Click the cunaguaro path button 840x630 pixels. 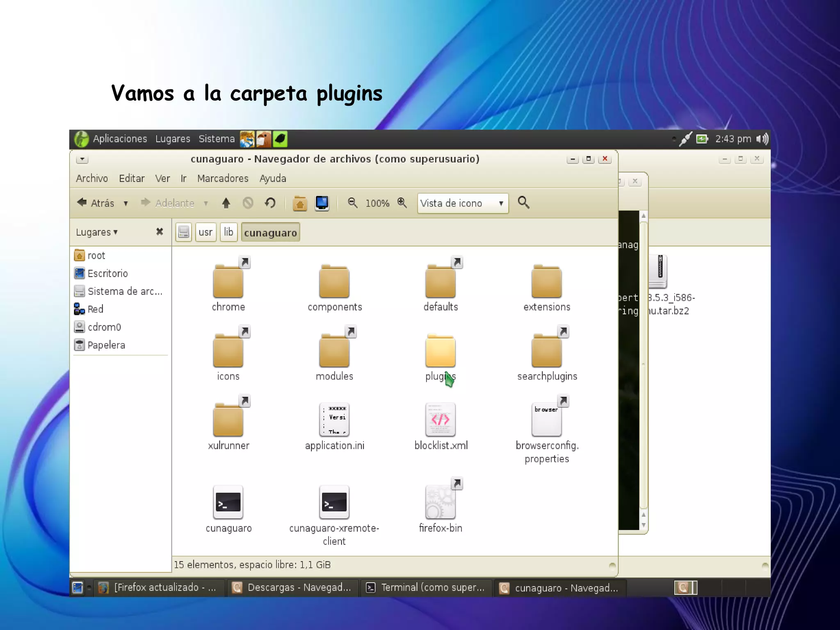tap(270, 233)
